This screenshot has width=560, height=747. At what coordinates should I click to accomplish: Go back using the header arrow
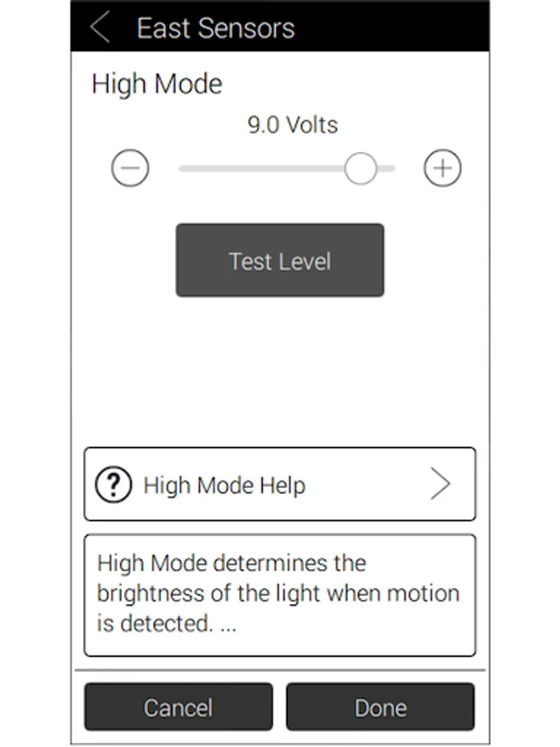tap(100, 28)
